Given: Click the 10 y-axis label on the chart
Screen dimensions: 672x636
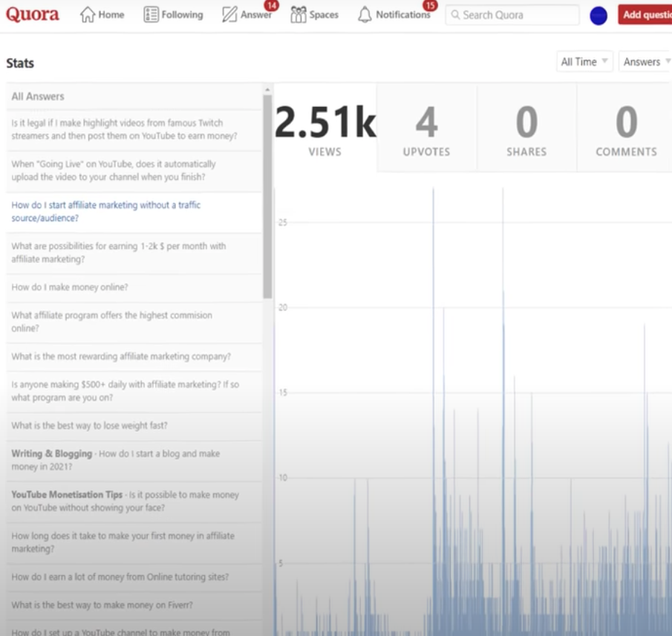Looking at the screenshot, I should (282, 478).
